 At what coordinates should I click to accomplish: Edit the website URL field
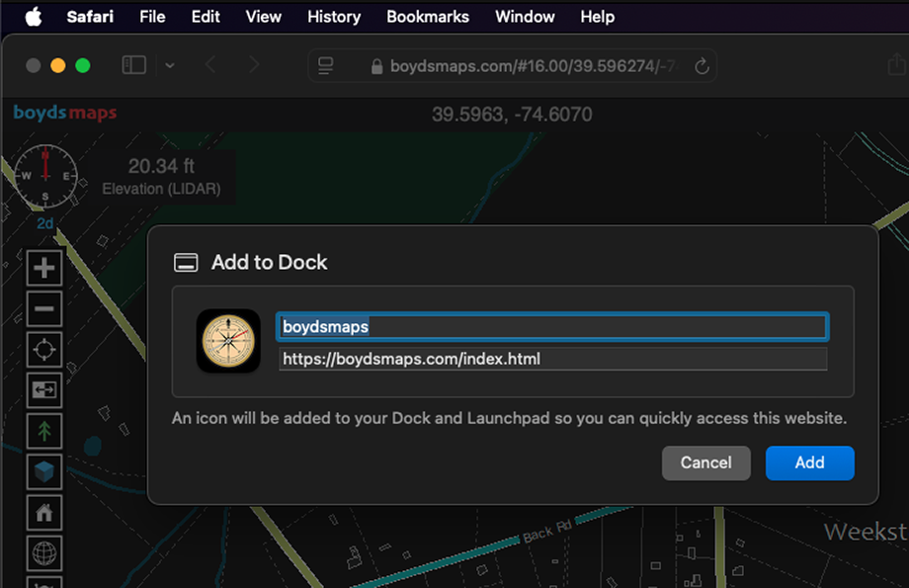pos(553,359)
